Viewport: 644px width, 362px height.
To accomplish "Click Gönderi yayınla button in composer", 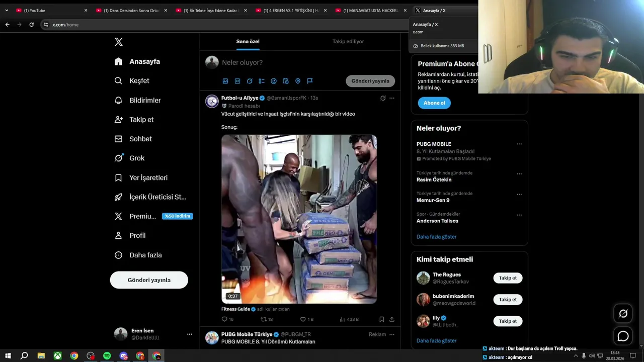I will (x=370, y=81).
